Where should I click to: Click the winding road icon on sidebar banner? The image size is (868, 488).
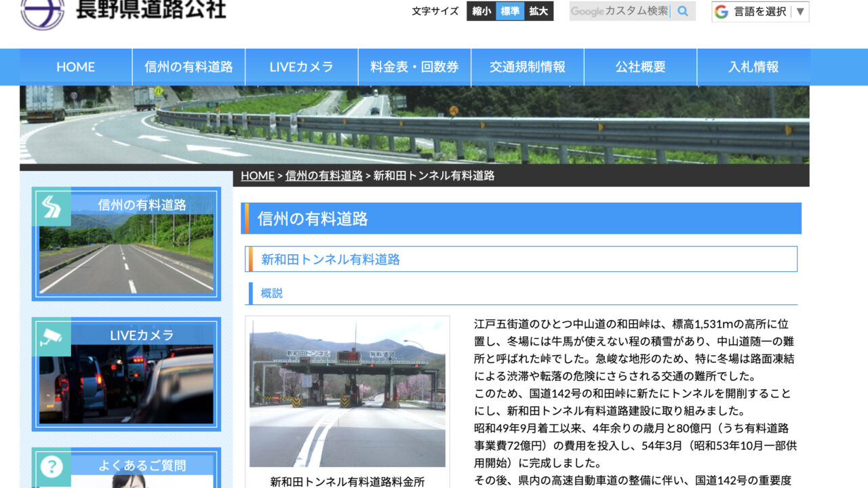(x=52, y=207)
